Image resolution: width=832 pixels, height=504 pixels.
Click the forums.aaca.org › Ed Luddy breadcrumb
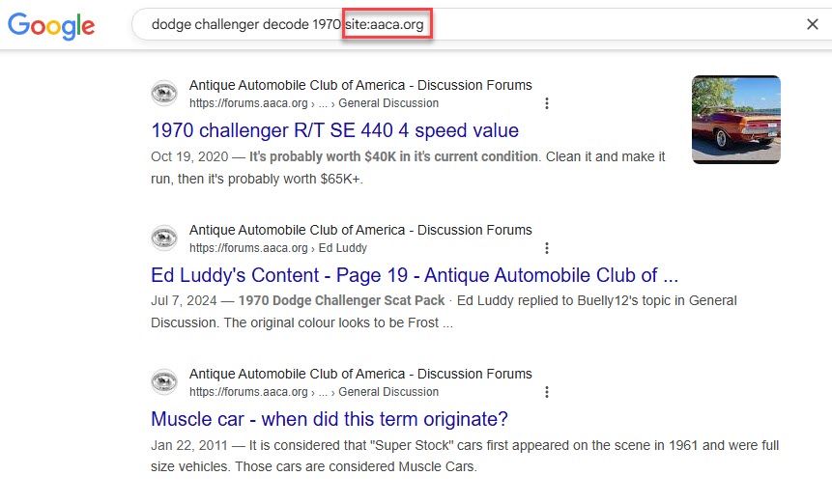click(278, 248)
